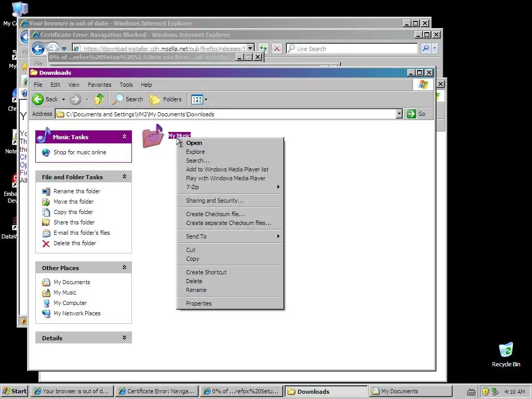Click the green Back arrow icon in Downloads
Screen dimensions: 532x399
coord(38,99)
